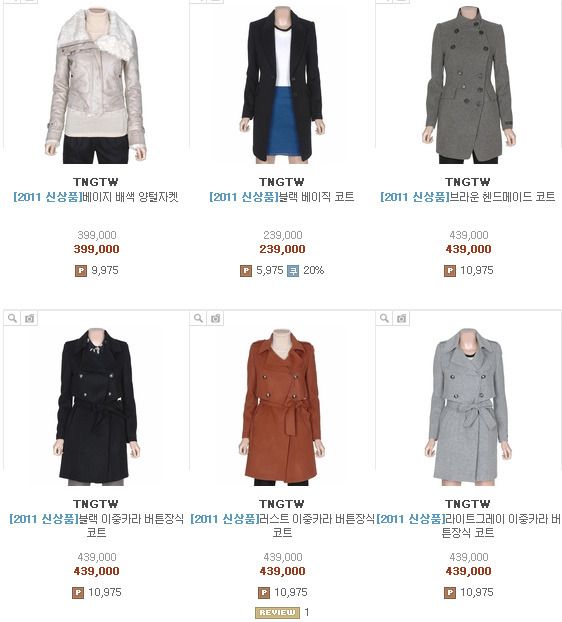Select the beige fur-collar jacket thumbnail

click(x=96, y=85)
